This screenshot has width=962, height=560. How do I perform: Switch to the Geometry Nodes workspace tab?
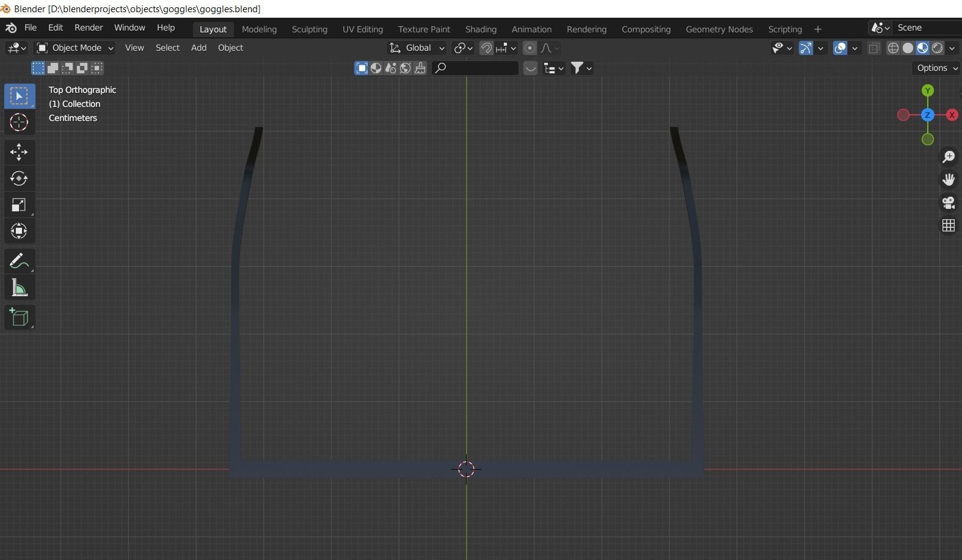(719, 29)
